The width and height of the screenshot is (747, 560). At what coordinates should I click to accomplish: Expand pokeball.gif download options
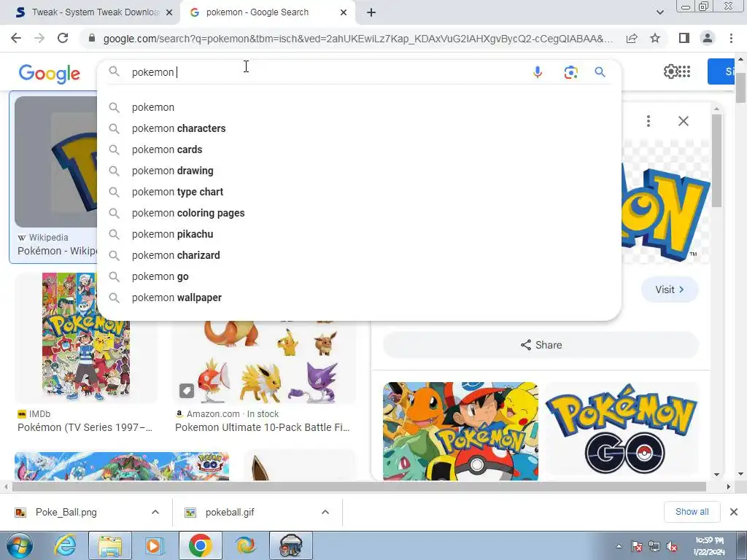click(325, 512)
